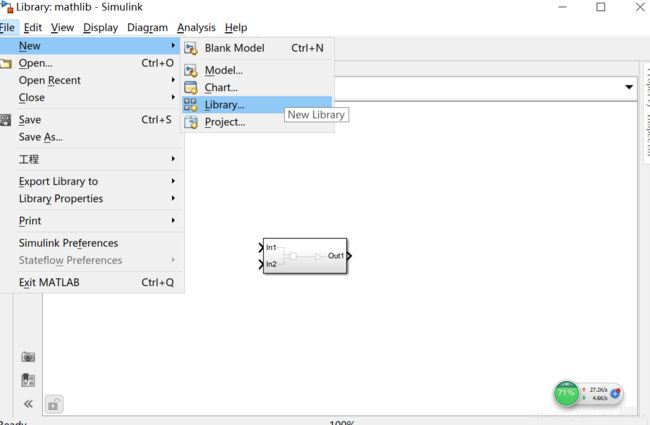This screenshot has width=650, height=425.
Task: Expand Library Properties submenu
Action: [90, 199]
